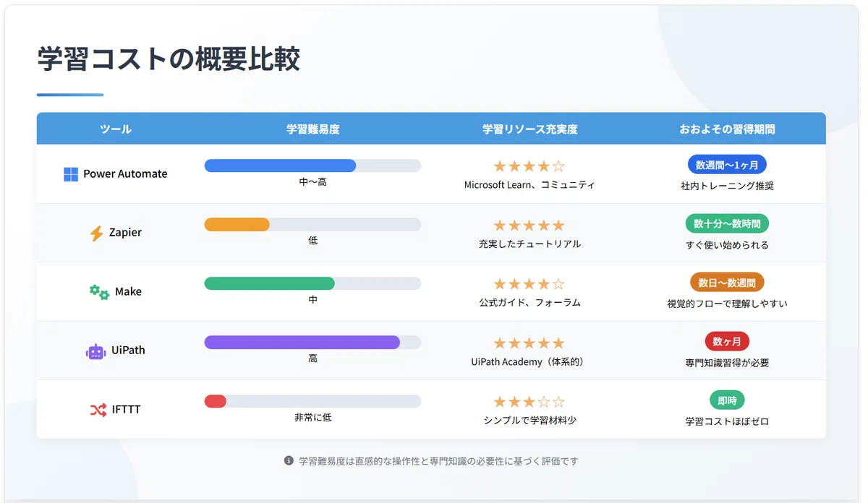Click the Zapier five-star rating
The image size is (868, 503).
click(x=529, y=225)
